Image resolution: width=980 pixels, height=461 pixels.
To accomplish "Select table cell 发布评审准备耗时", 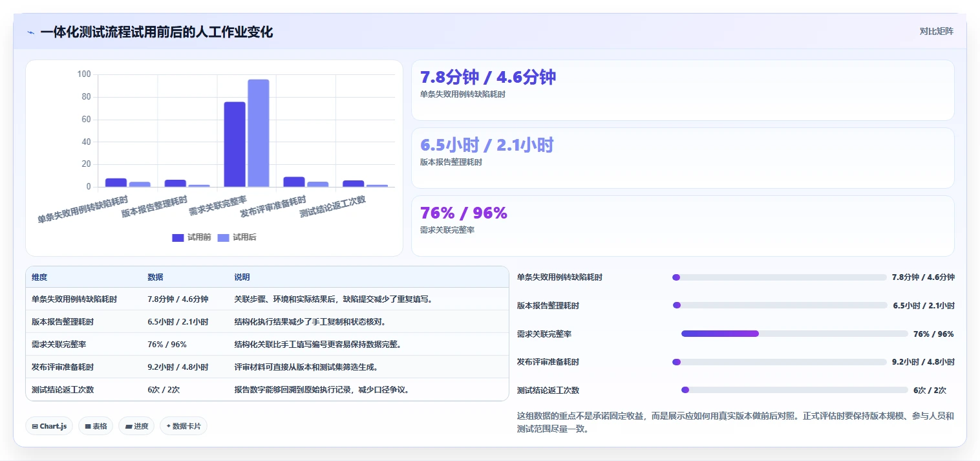I will 63,367.
